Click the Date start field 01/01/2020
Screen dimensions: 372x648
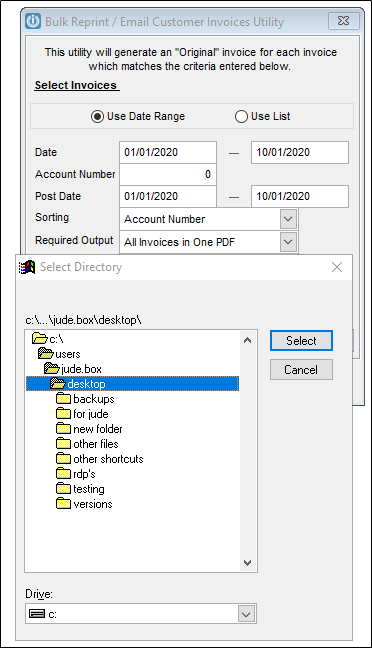168,152
